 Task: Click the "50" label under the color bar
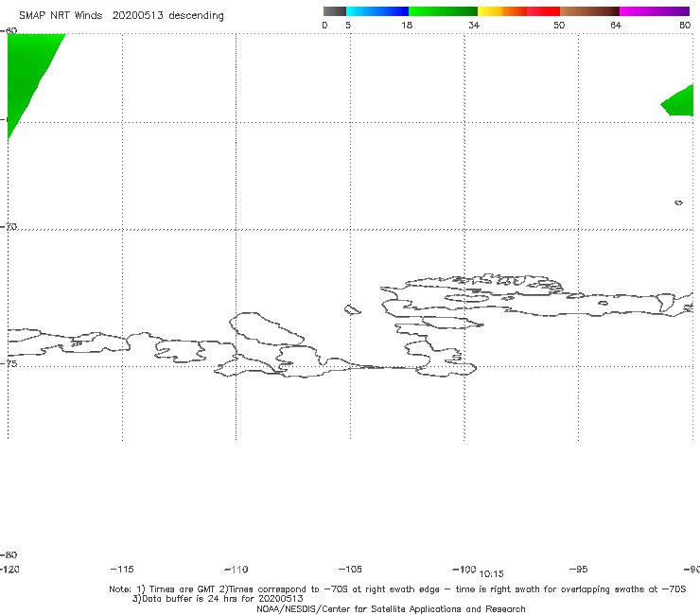pyautogui.click(x=559, y=25)
